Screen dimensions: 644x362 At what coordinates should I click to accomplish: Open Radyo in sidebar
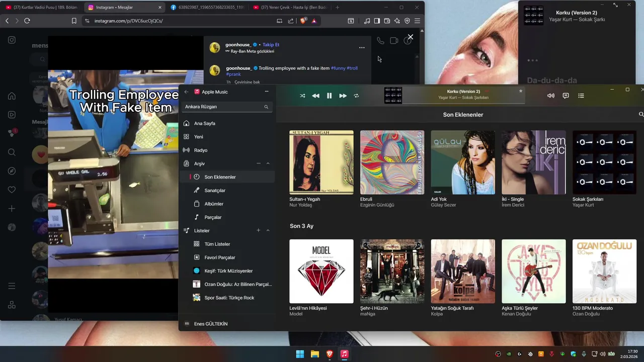[227, 150]
